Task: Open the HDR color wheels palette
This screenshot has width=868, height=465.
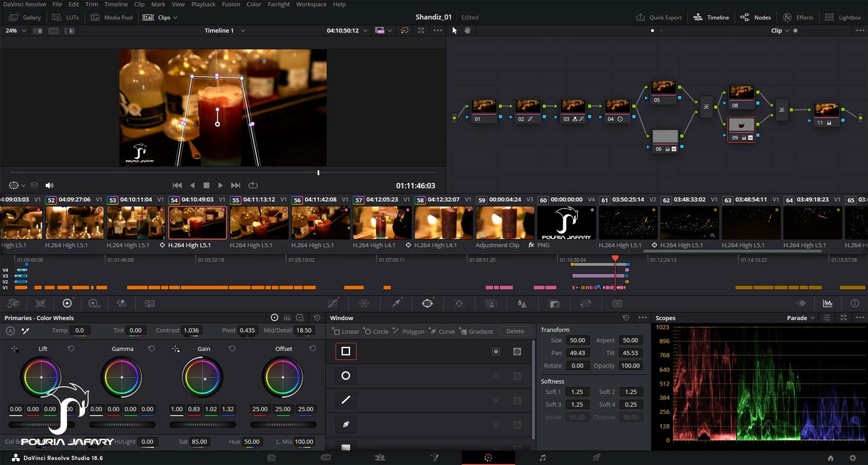Action: [x=94, y=303]
